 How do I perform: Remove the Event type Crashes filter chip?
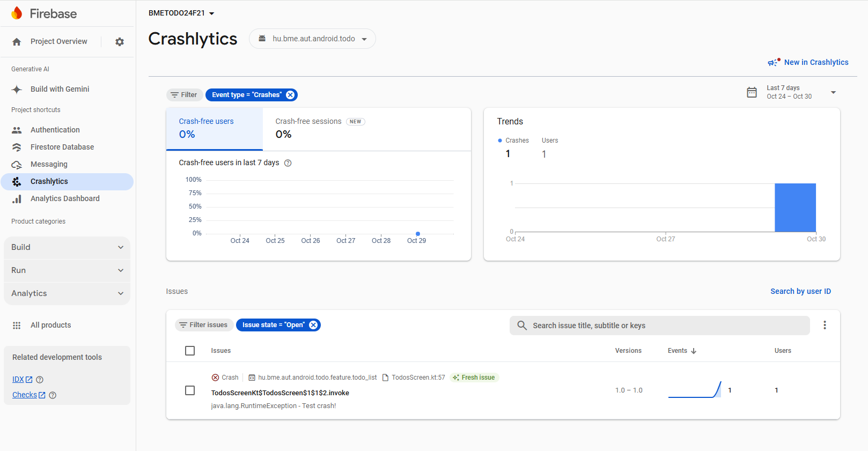point(290,95)
